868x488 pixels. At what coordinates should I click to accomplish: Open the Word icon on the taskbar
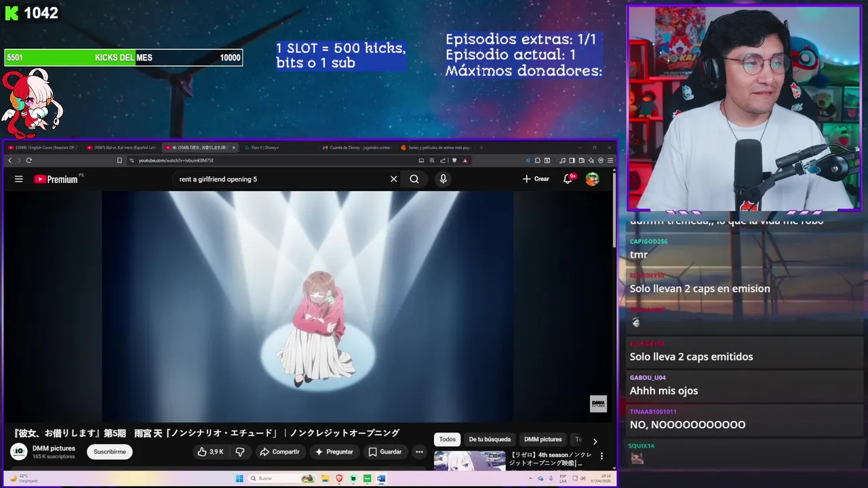point(381,479)
